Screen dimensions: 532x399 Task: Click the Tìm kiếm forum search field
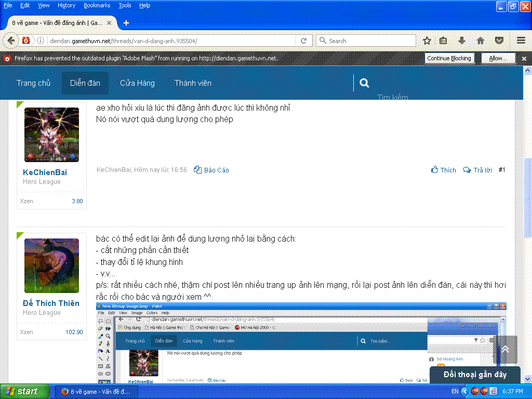393,97
